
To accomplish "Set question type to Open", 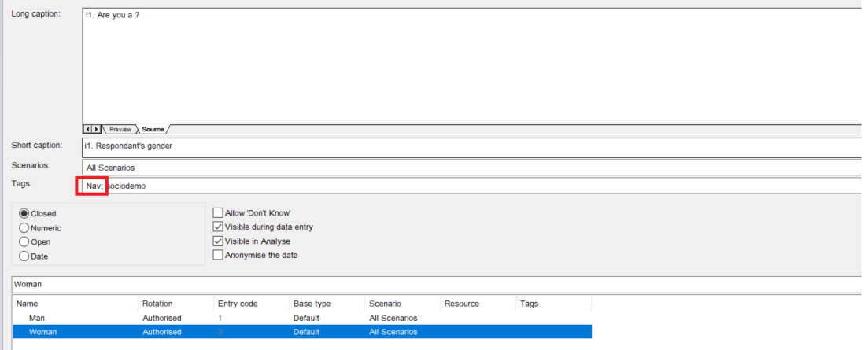I will pyautogui.click(x=24, y=242).
